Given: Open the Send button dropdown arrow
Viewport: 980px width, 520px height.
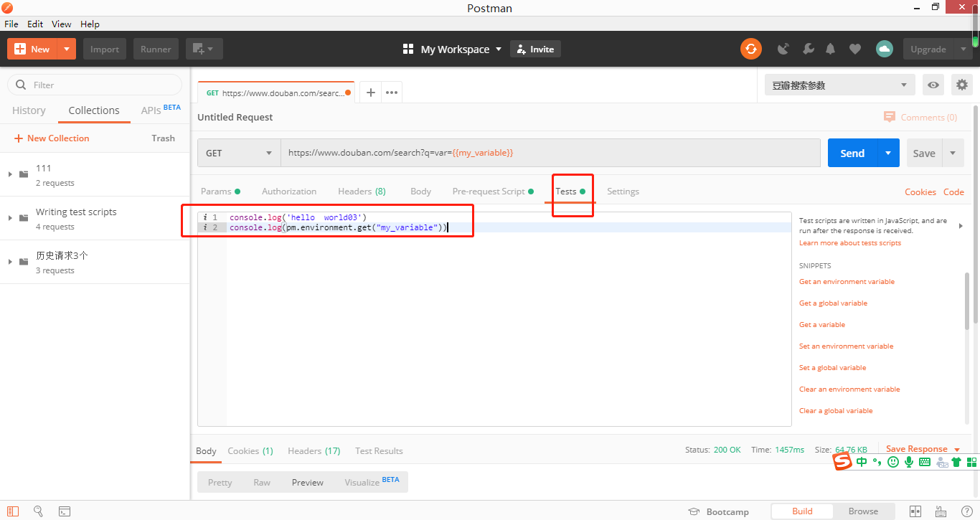Looking at the screenshot, I should pyautogui.click(x=888, y=153).
